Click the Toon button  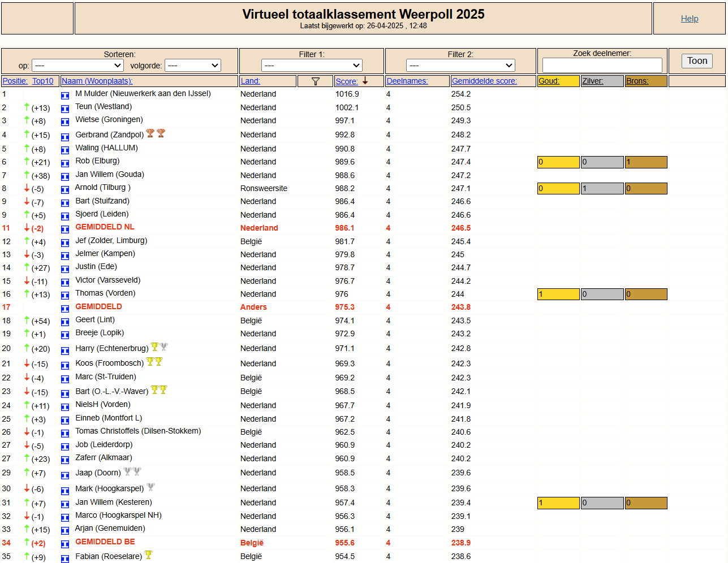click(697, 61)
